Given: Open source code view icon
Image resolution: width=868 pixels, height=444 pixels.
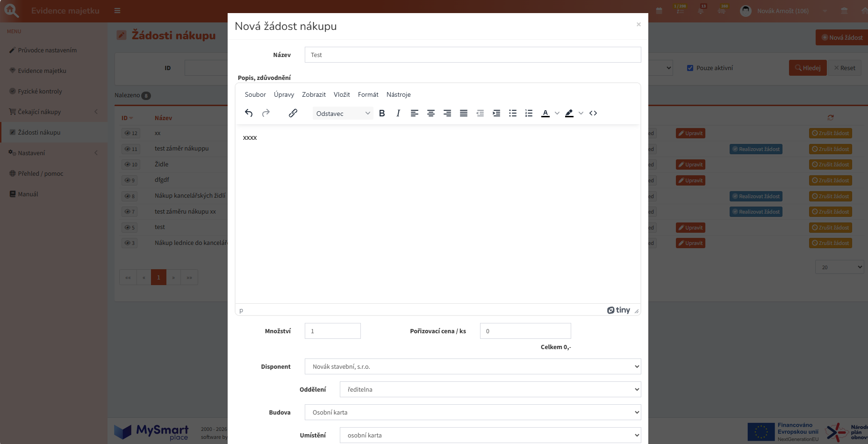Looking at the screenshot, I should [x=593, y=113].
